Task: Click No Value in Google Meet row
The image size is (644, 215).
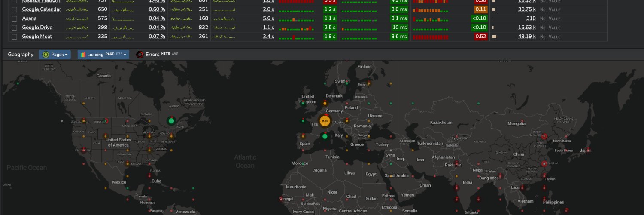Action: click(550, 37)
